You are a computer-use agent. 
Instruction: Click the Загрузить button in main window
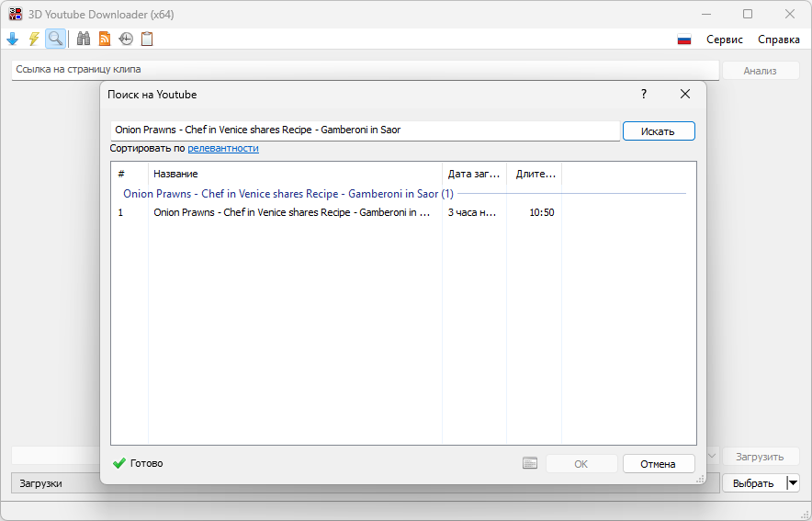pyautogui.click(x=761, y=457)
